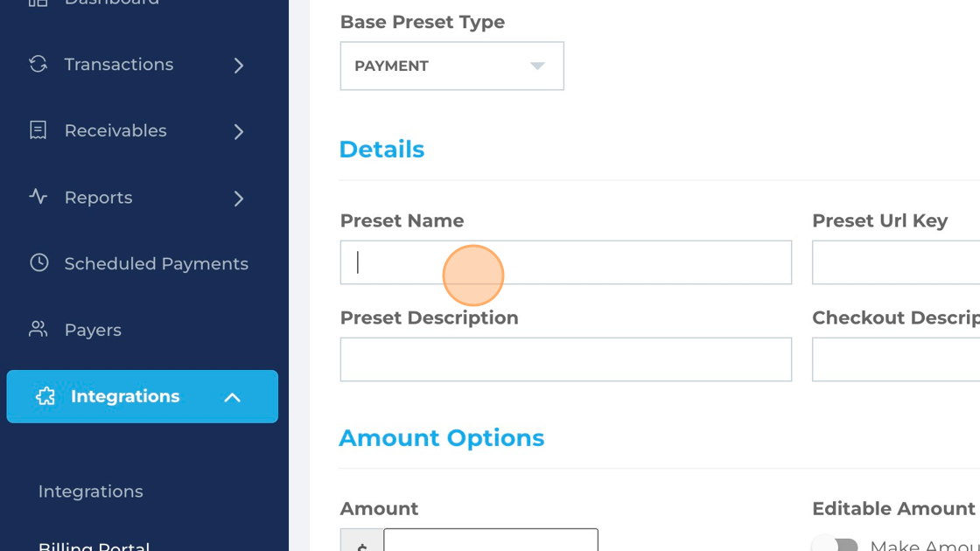980x551 pixels.
Task: Open the Base Preset Type dropdown
Action: 451,66
